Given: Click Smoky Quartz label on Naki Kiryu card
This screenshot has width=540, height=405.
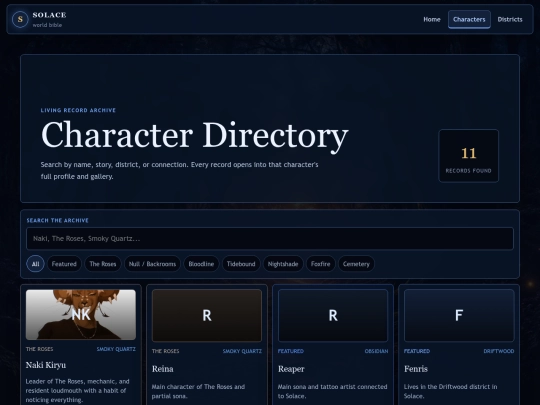Looking at the screenshot, I should click(116, 349).
